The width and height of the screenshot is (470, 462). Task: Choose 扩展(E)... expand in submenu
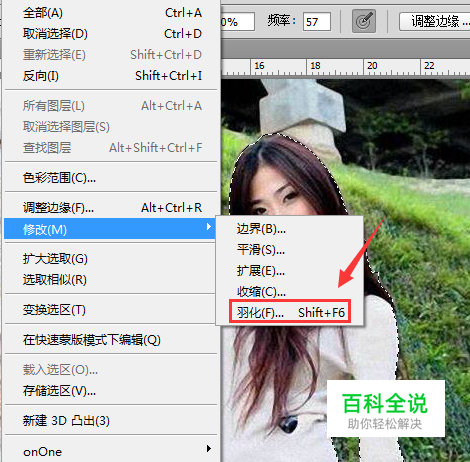tap(289, 271)
